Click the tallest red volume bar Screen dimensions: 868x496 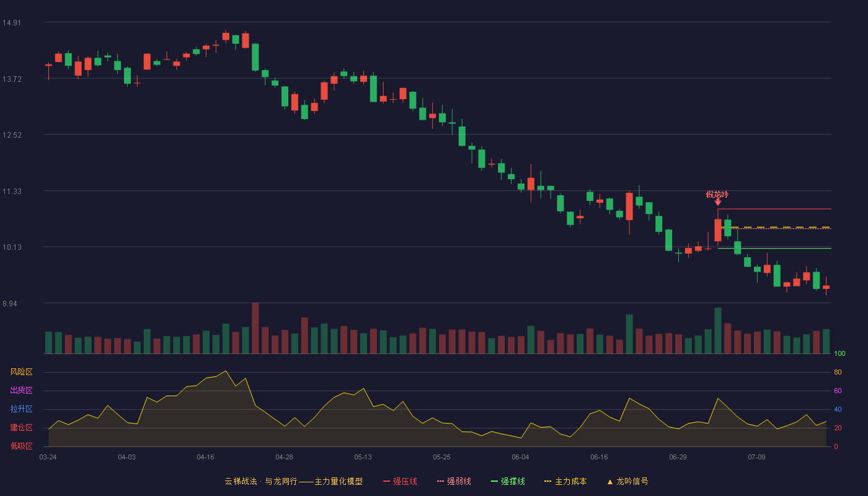click(255, 328)
